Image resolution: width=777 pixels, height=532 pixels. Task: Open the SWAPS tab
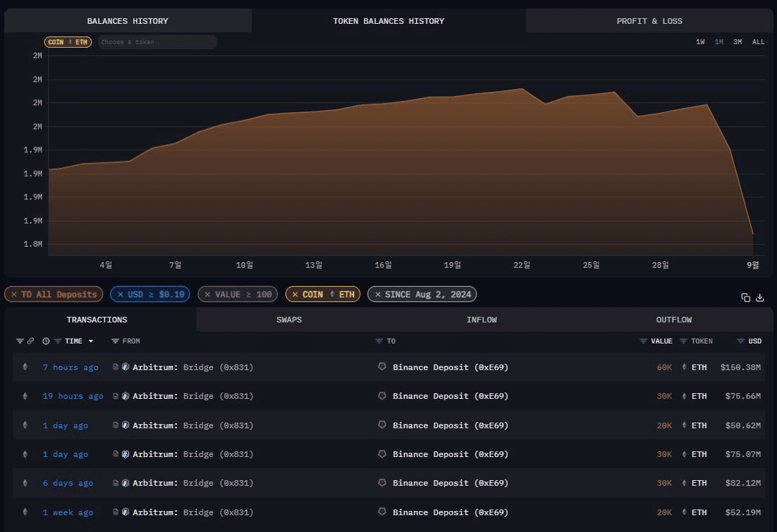click(x=289, y=320)
